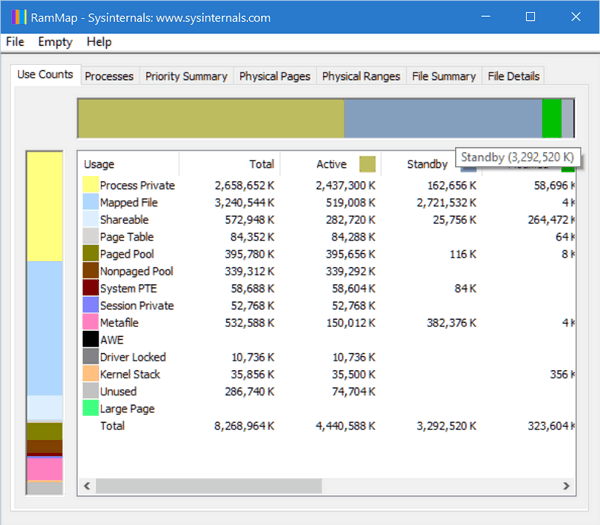The width and height of the screenshot is (600, 525).
Task: Select the Large Page row label
Action: click(x=127, y=409)
